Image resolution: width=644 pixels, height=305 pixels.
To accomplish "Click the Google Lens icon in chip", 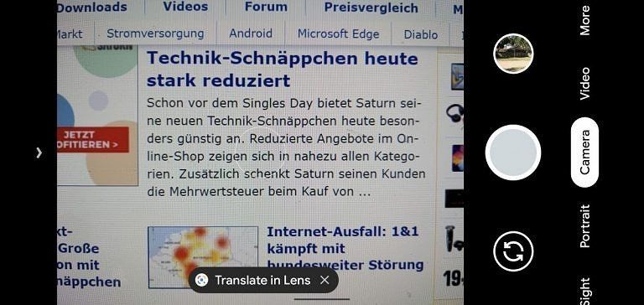I will 201,280.
